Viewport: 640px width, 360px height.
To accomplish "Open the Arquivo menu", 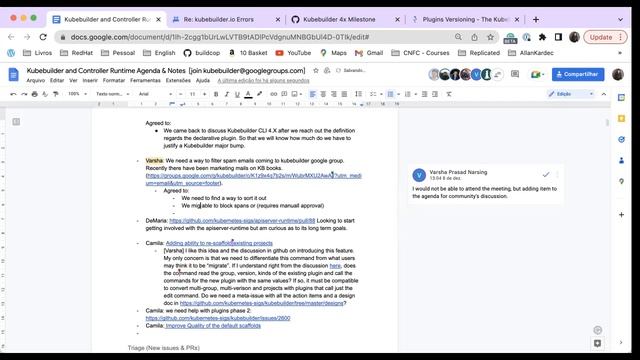I will click(x=36, y=80).
